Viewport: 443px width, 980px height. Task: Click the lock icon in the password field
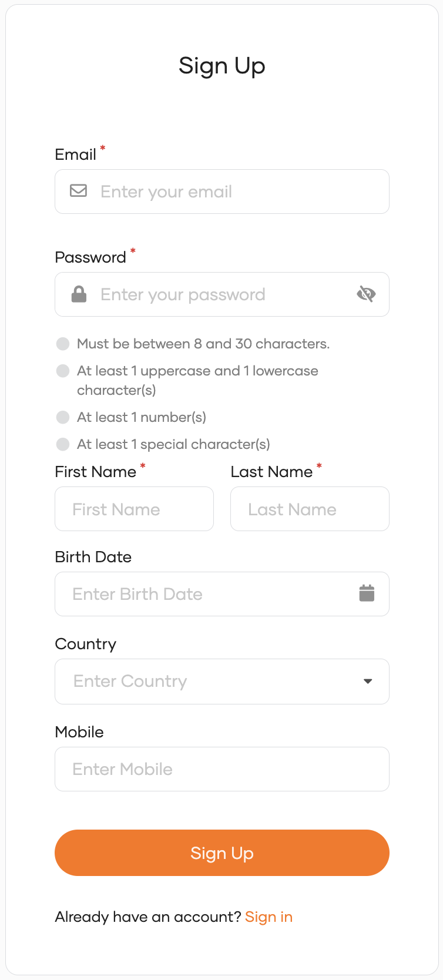78,294
